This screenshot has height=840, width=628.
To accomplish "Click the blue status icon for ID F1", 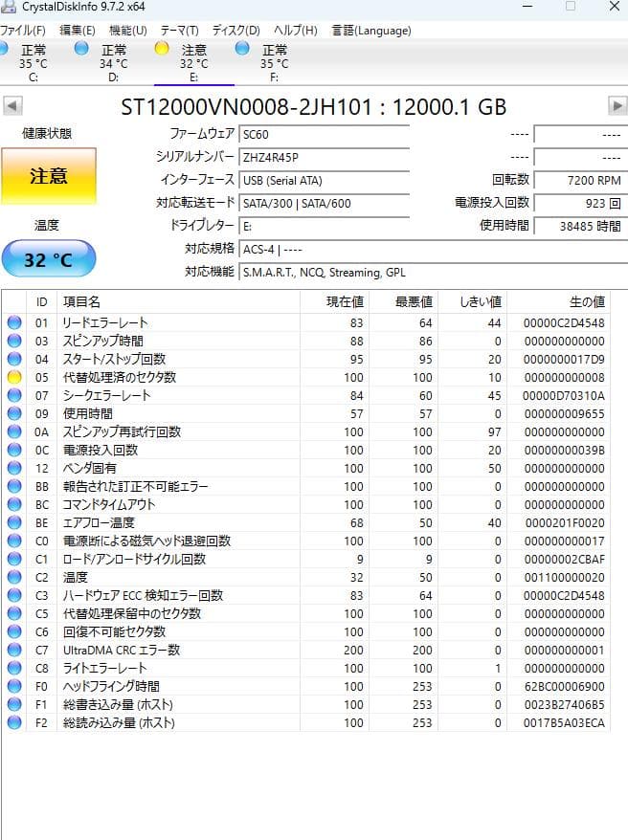I will [x=14, y=705].
